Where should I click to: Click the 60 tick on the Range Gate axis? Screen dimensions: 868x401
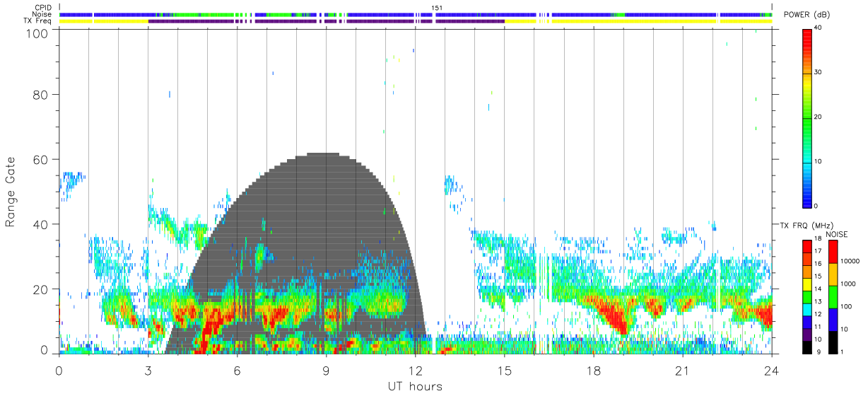pyautogui.click(x=40, y=159)
